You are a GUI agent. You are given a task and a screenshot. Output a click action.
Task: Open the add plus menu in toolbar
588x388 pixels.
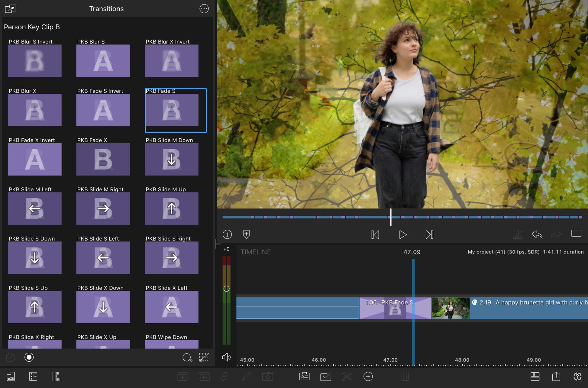pyautogui.click(x=368, y=377)
